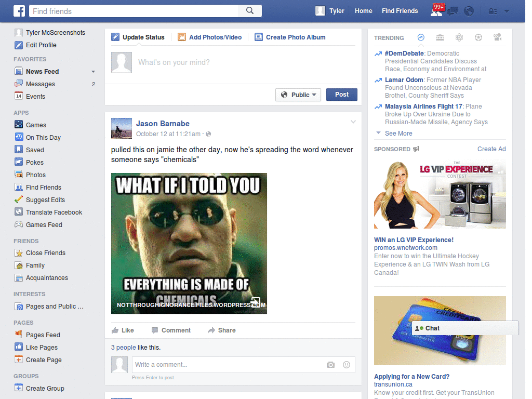Click the Translate Facebook icon
Viewport: 532px width, 399px height.
19,212
